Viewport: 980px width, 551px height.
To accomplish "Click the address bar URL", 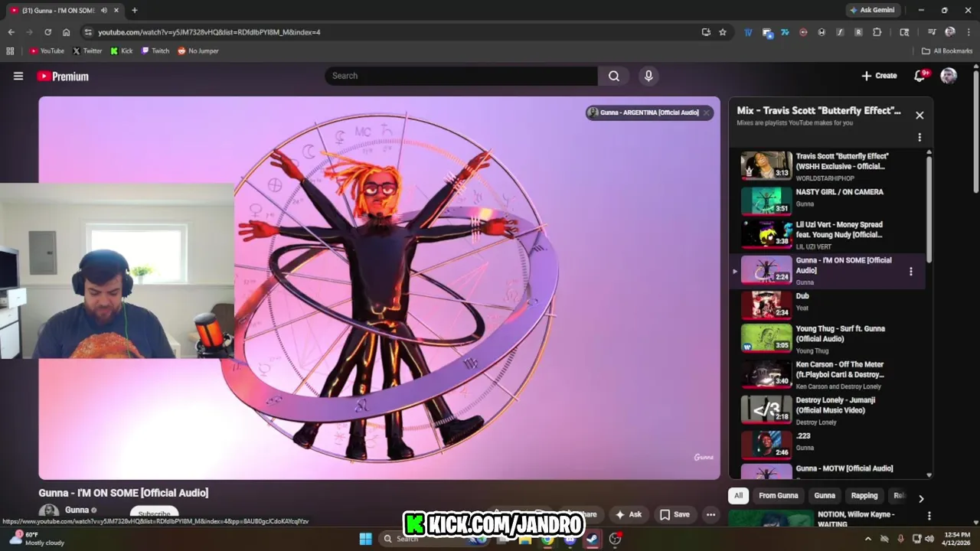I will click(209, 32).
